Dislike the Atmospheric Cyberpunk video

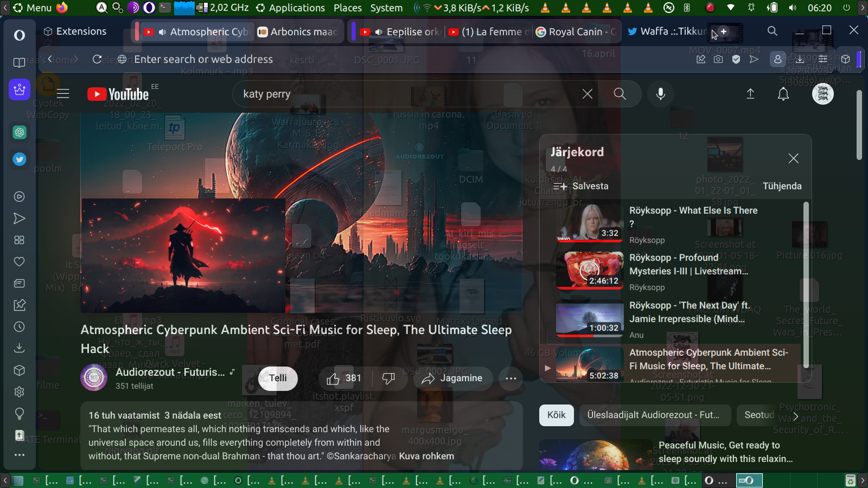388,378
